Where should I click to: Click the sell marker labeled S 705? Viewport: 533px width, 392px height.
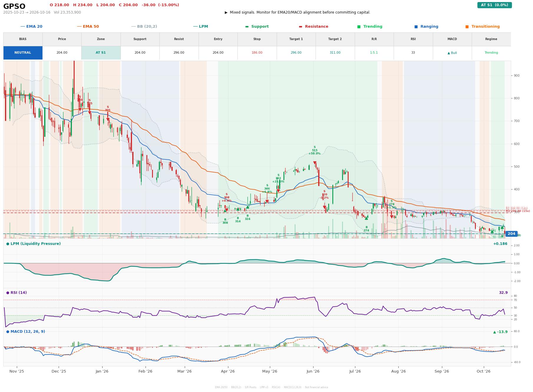(108, 120)
